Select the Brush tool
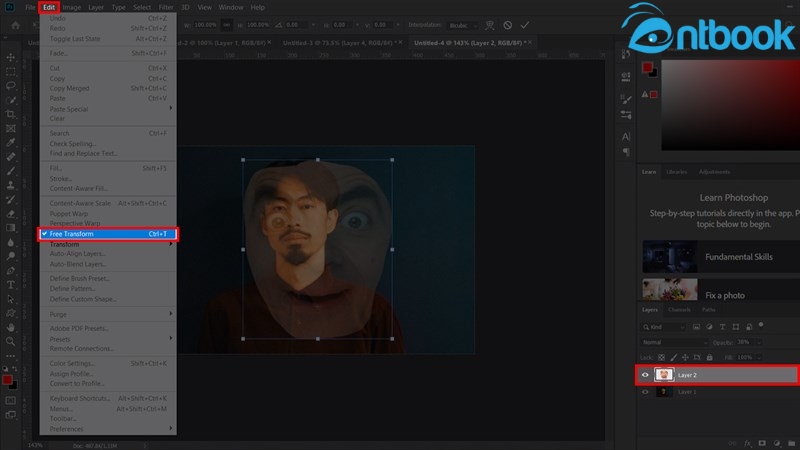This screenshot has width=800, height=450. coord(11,171)
